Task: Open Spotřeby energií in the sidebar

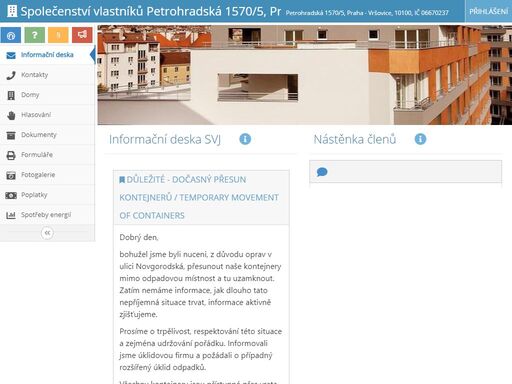Action: pos(47,215)
